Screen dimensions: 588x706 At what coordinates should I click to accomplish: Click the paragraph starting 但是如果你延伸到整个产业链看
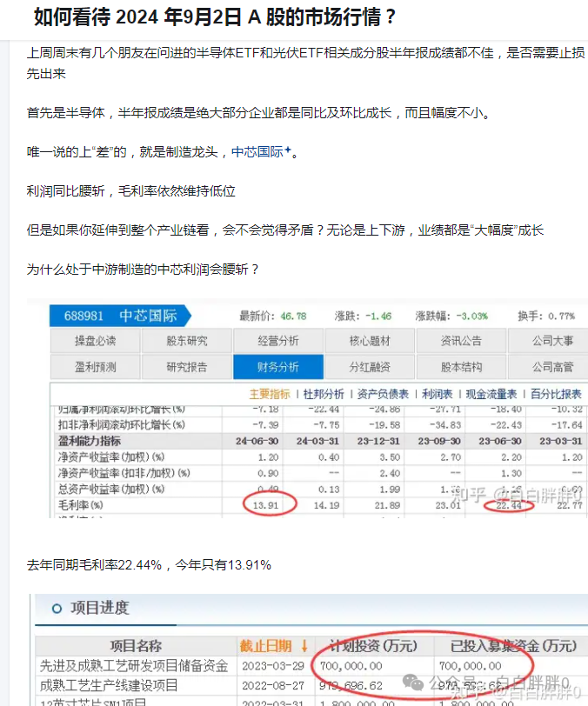[284, 230]
